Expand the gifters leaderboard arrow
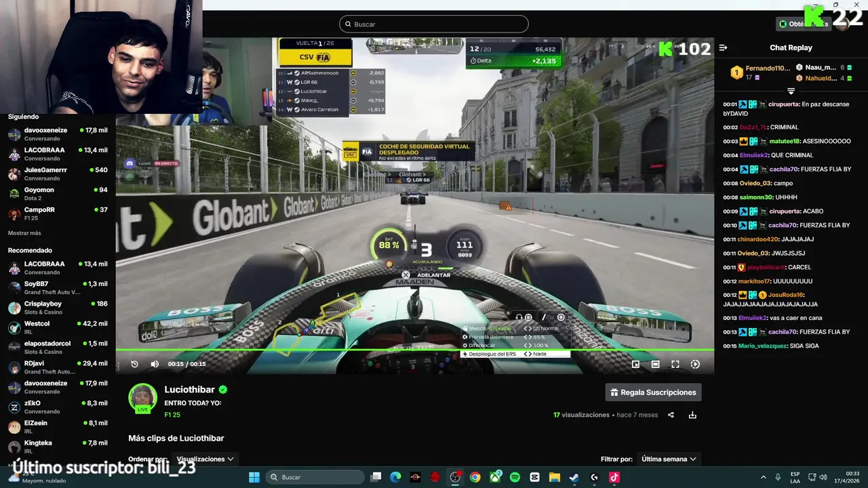This screenshot has width=868, height=488. [791, 91]
